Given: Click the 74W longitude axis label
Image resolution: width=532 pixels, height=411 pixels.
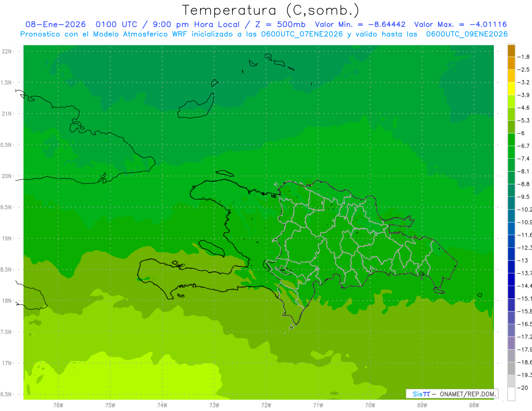Looking at the screenshot, I should (162, 405).
